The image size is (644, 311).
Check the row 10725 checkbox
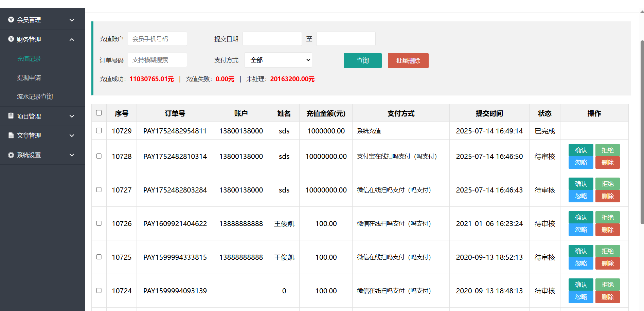pos(99,257)
